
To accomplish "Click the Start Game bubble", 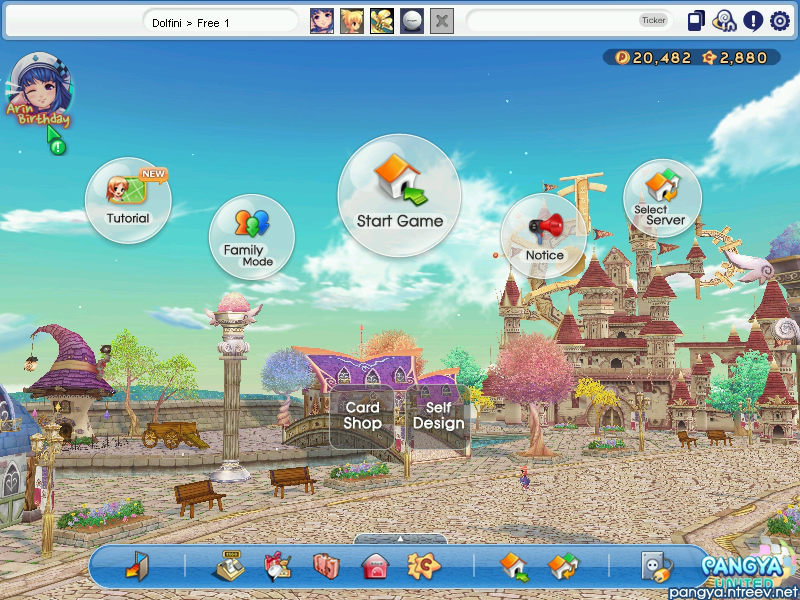I will [399, 196].
